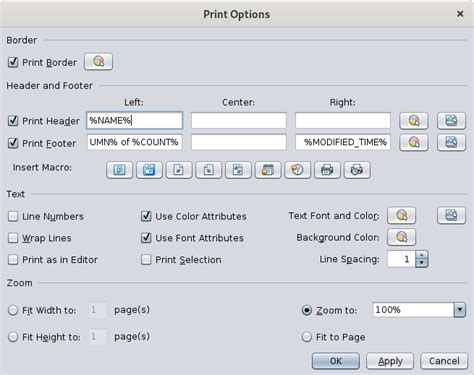Open color picker for Print Footer row
The height and width of the screenshot is (375, 474).
(x=414, y=143)
